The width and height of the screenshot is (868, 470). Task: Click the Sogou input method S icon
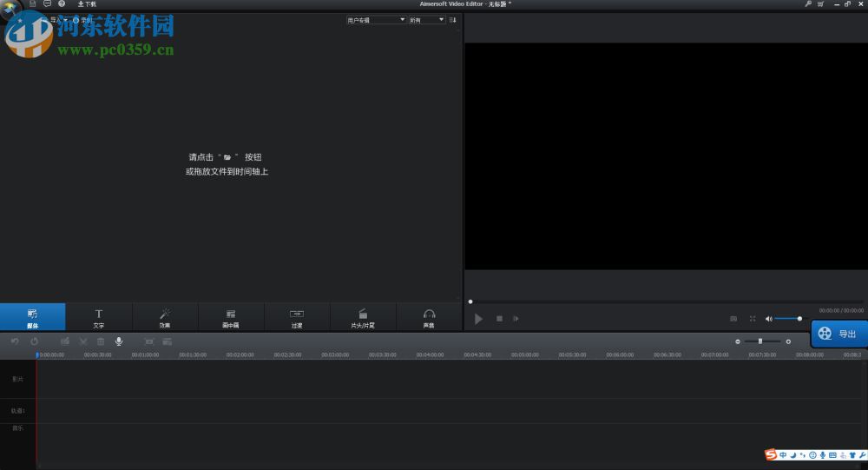771,455
